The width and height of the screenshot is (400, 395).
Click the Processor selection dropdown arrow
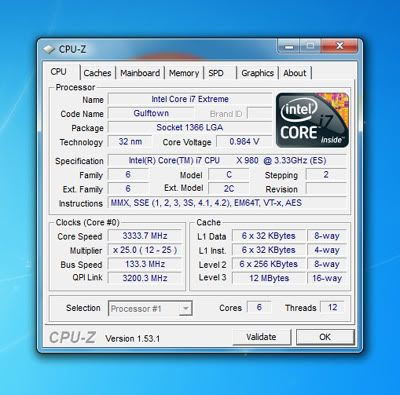(185, 308)
